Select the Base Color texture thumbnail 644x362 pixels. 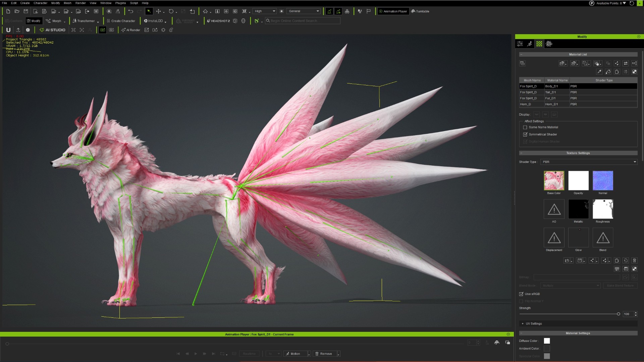[554, 181]
